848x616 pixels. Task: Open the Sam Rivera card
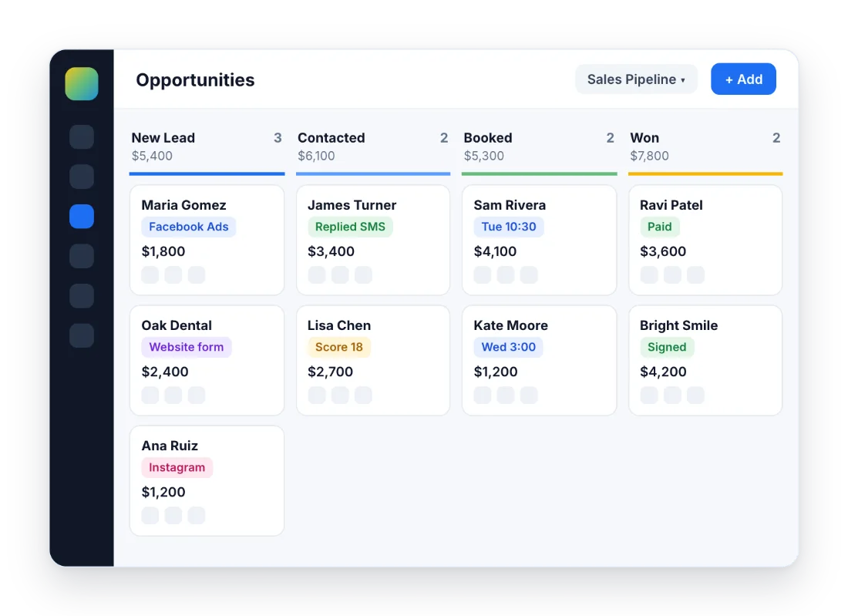pyautogui.click(x=539, y=240)
